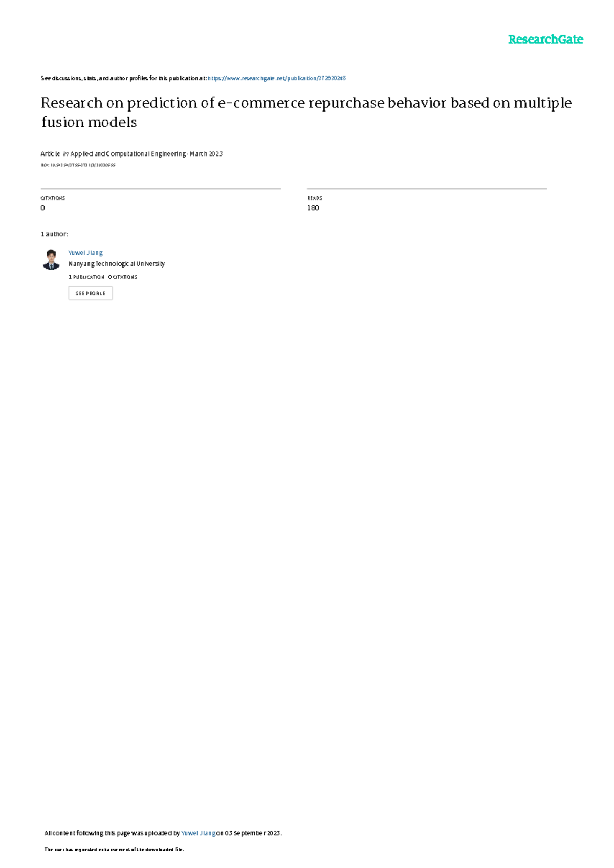Click the Applied and Computational Engineering journal name
The height and width of the screenshot is (868, 614).
tap(128, 154)
